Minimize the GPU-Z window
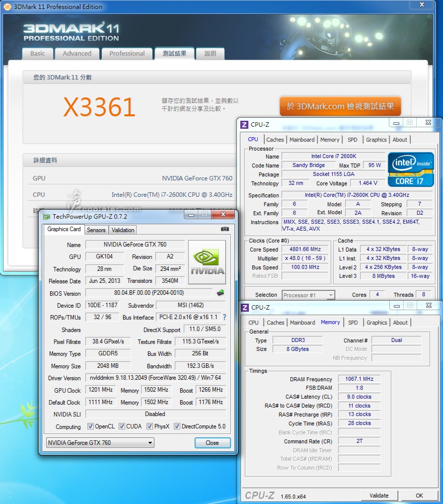 point(191,214)
